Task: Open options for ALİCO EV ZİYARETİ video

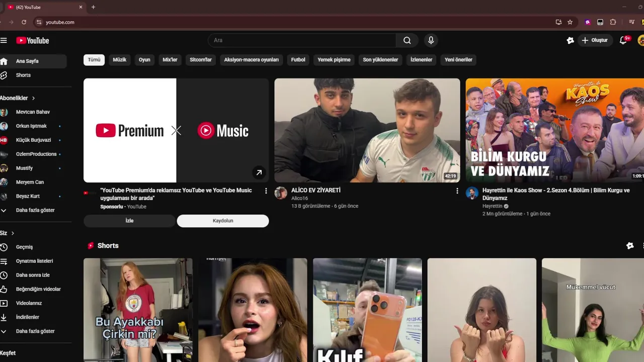Action: (x=457, y=191)
